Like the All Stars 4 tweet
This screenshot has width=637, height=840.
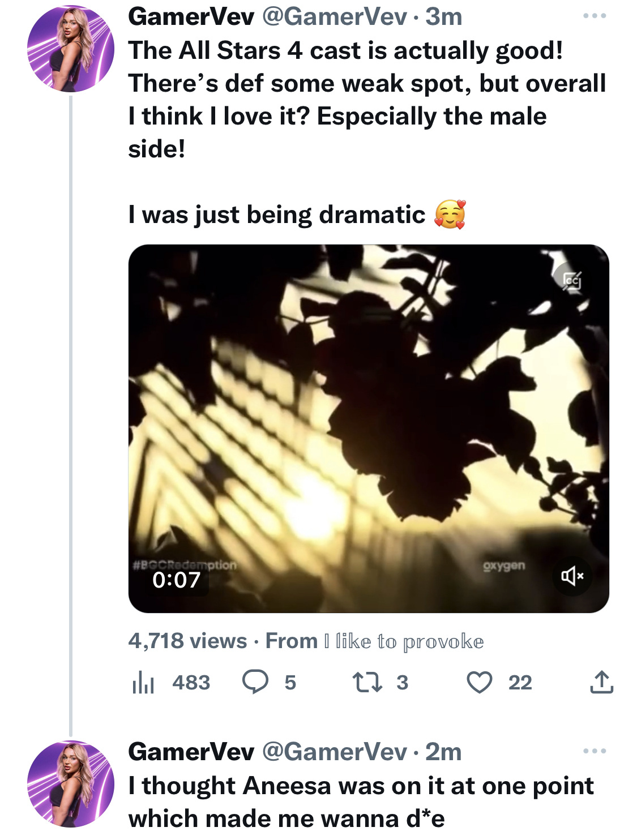[x=479, y=682]
